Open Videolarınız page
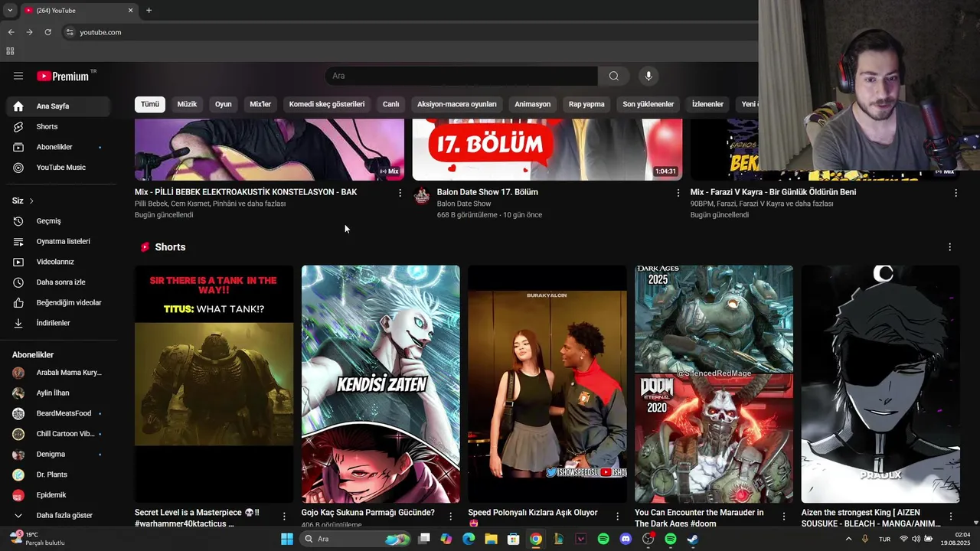The height and width of the screenshot is (551, 980). (x=59, y=262)
